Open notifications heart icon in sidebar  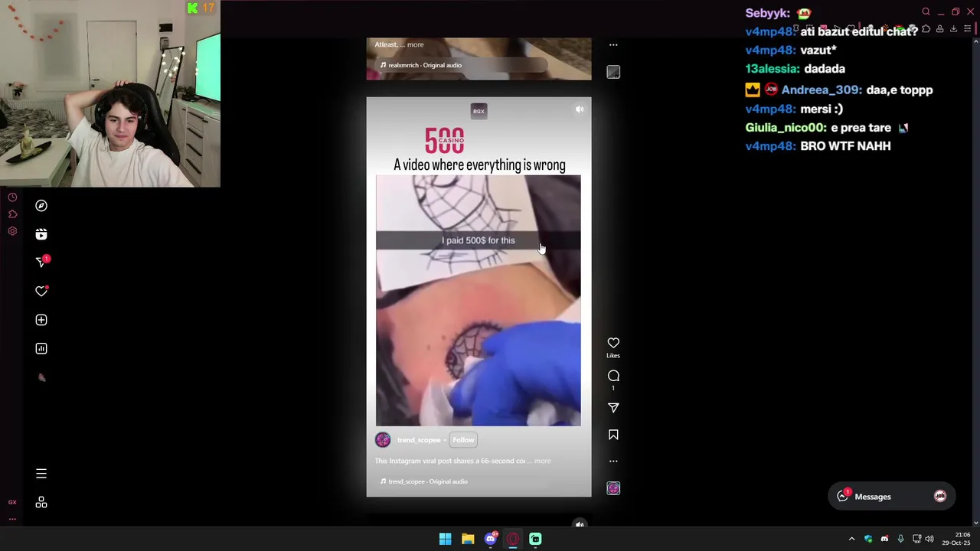click(x=41, y=292)
